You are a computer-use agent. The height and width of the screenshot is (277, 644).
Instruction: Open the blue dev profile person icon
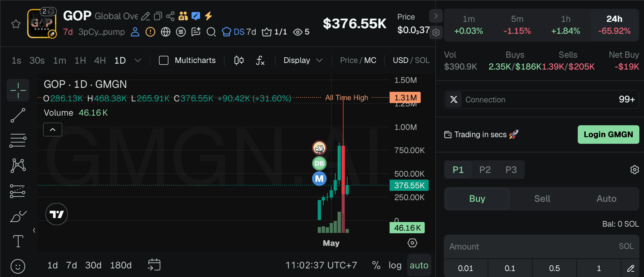point(135,32)
